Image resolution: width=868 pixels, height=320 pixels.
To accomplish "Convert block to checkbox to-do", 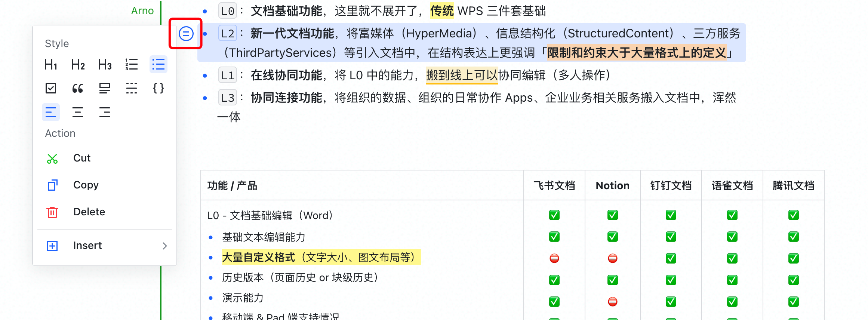I will 51,88.
